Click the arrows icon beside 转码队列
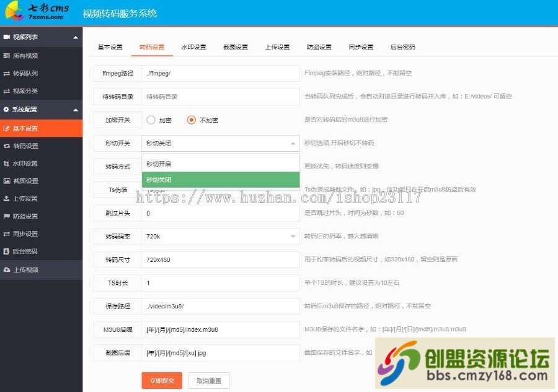The image size is (558, 392). coord(7,74)
